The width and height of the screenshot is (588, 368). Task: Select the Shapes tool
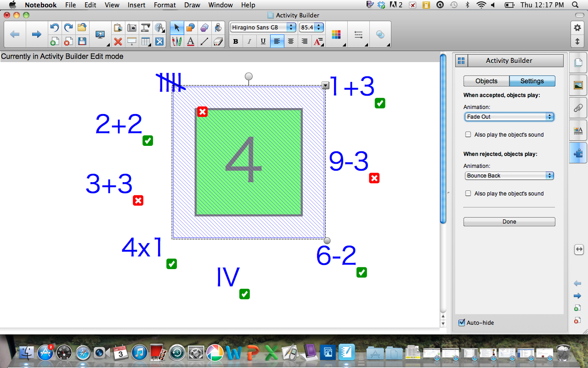pos(190,28)
